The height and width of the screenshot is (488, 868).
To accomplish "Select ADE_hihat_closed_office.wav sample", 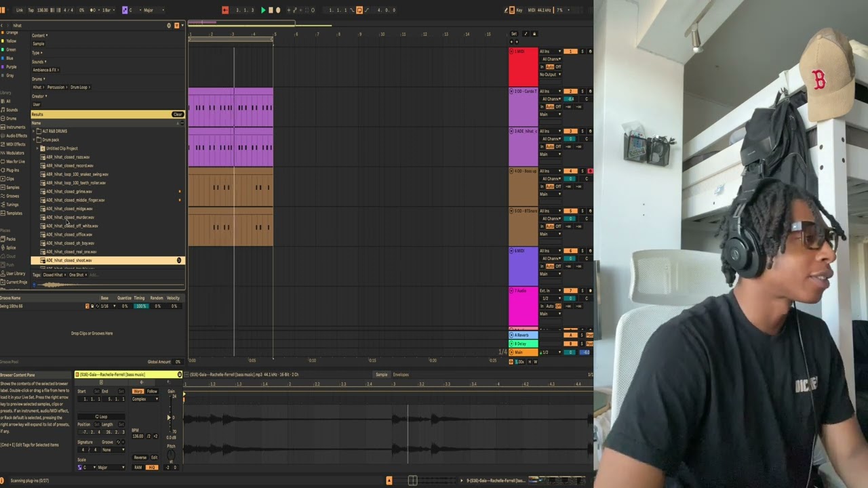I will (x=69, y=235).
